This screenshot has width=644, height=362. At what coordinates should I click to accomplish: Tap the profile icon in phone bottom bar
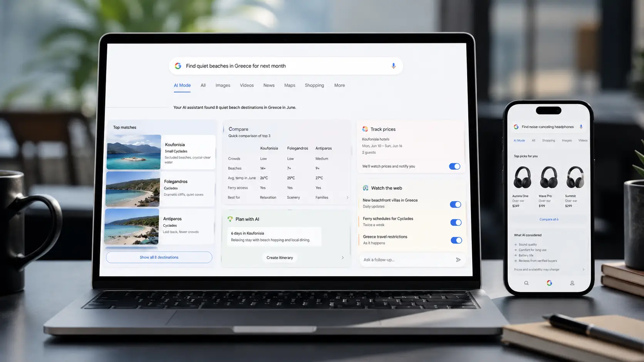coord(572,283)
